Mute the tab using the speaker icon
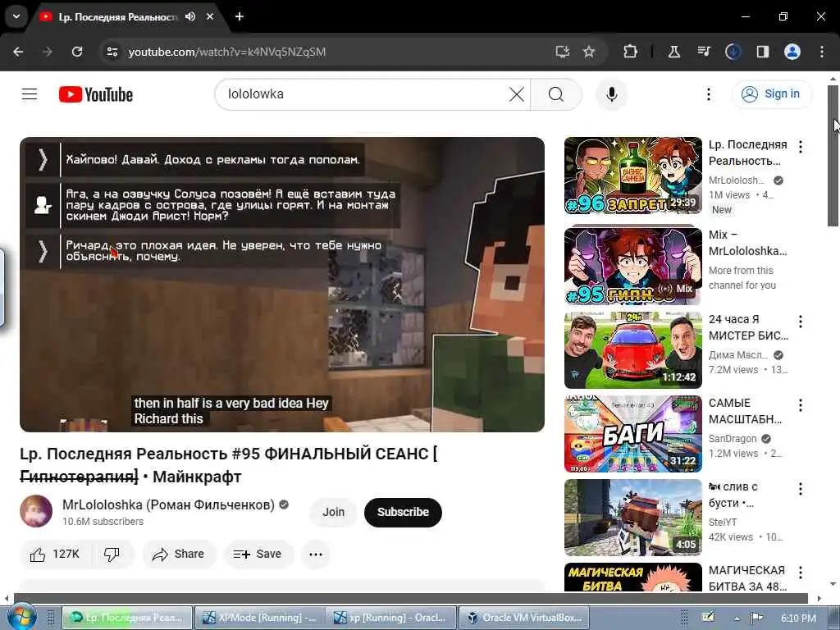 [x=190, y=16]
